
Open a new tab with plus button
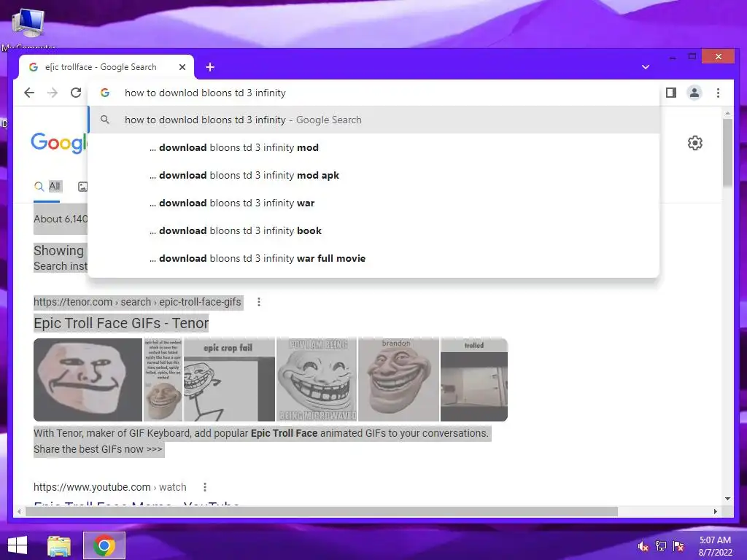(210, 67)
